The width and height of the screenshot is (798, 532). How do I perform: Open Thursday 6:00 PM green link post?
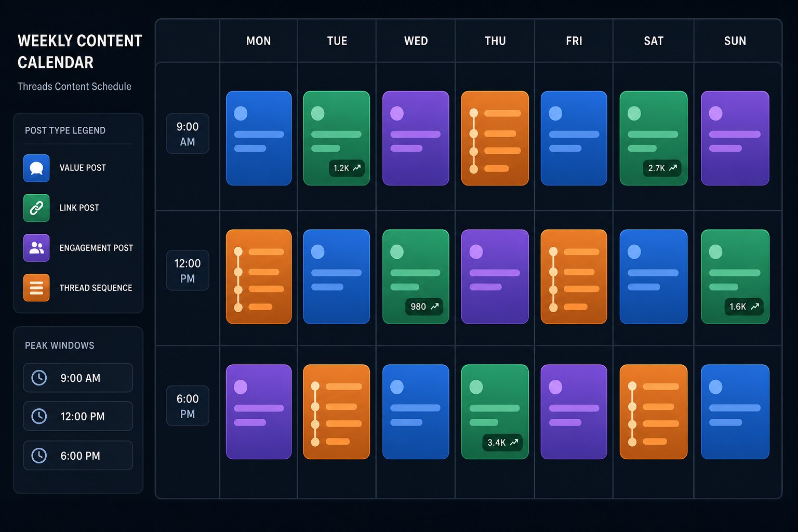[x=495, y=412]
